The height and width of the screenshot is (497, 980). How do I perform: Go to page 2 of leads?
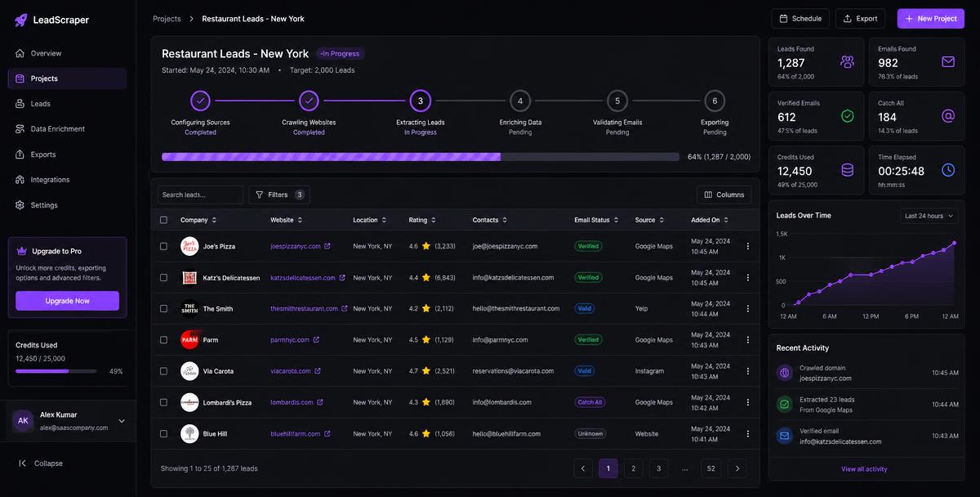pyautogui.click(x=633, y=468)
